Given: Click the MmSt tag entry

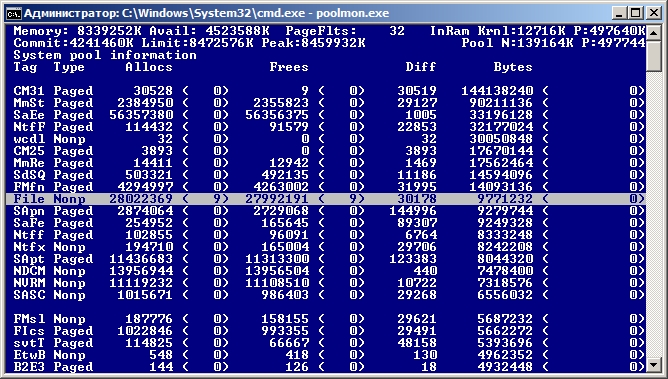Looking at the screenshot, I should coord(29,103).
